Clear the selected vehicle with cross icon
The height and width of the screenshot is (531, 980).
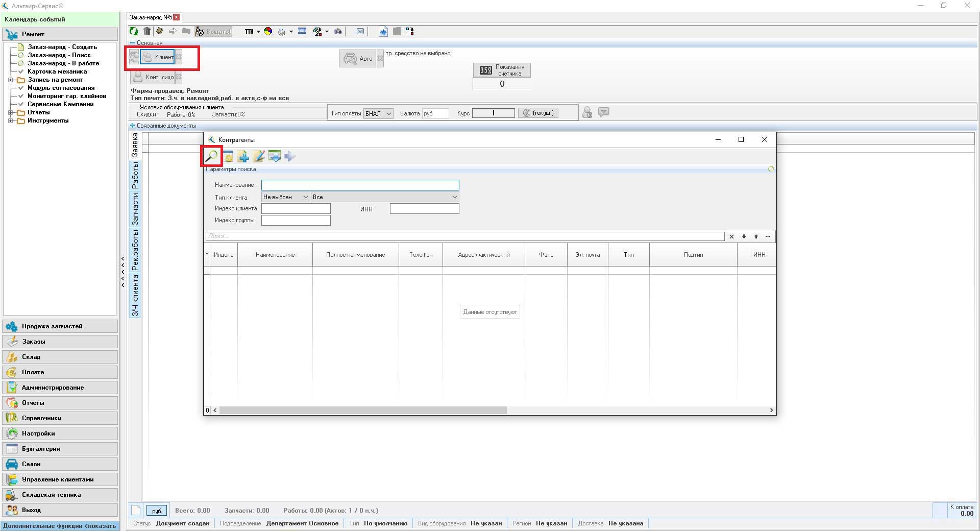(380, 58)
